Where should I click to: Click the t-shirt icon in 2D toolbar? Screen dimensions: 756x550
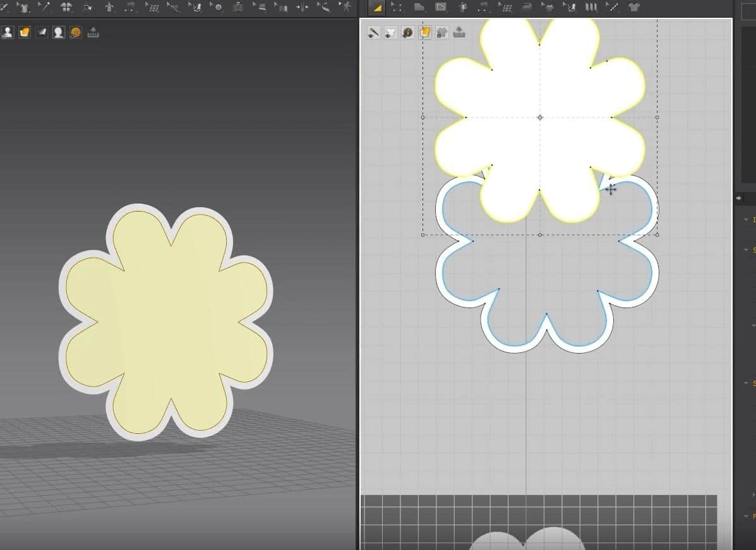(x=634, y=7)
